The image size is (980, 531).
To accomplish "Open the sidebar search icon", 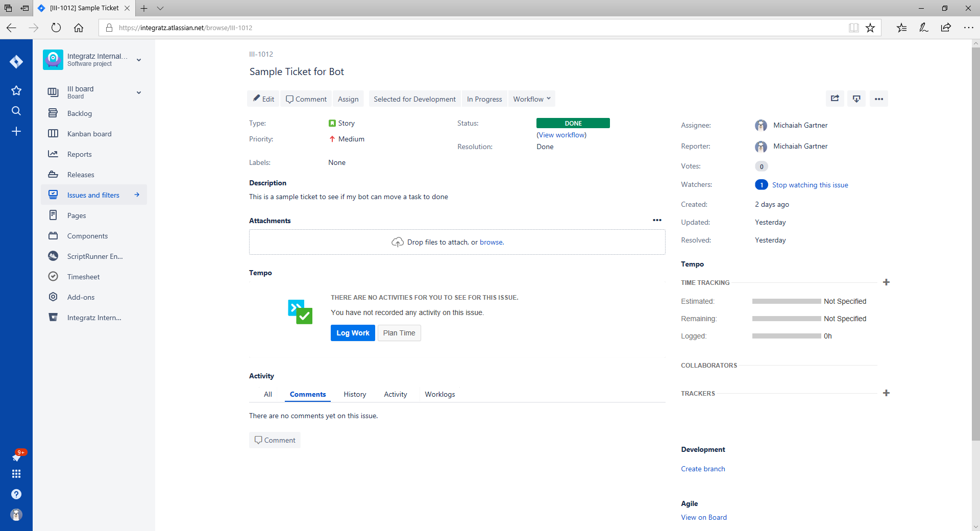I will point(16,111).
